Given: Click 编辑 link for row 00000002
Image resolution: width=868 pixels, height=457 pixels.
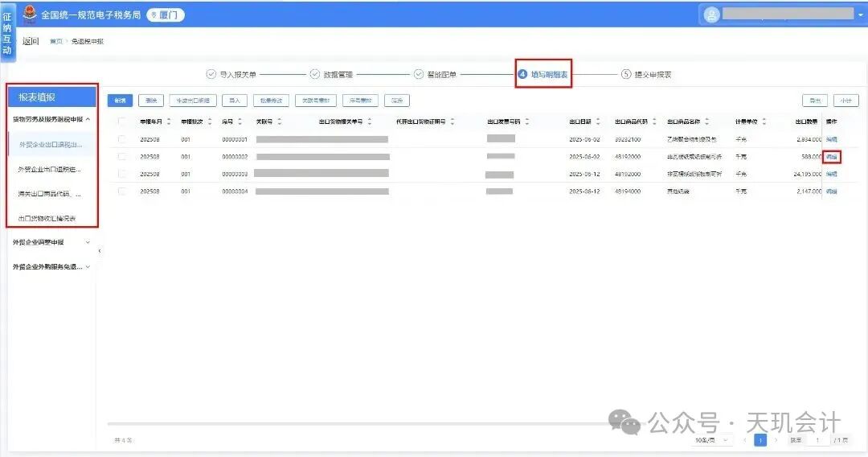Looking at the screenshot, I should (832, 157).
